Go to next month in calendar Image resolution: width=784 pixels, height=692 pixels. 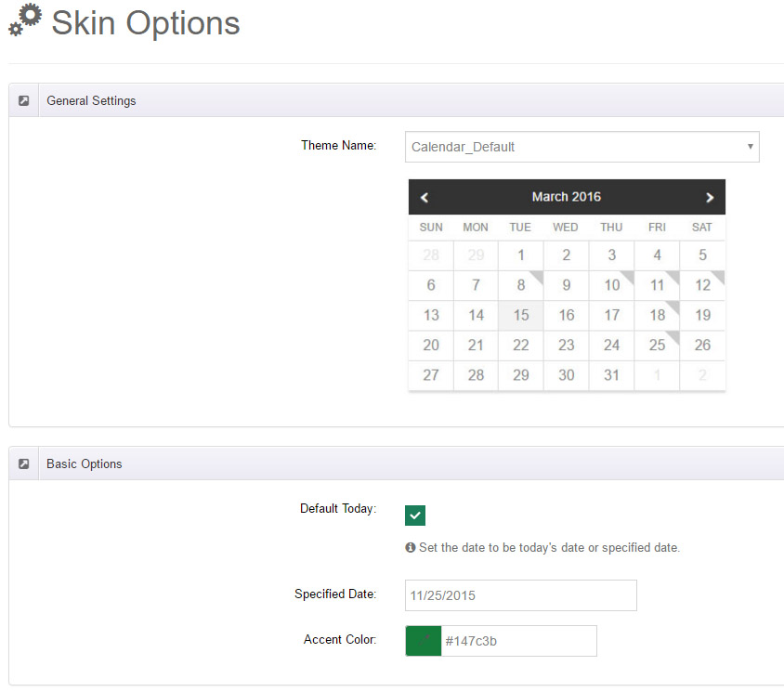click(x=710, y=198)
